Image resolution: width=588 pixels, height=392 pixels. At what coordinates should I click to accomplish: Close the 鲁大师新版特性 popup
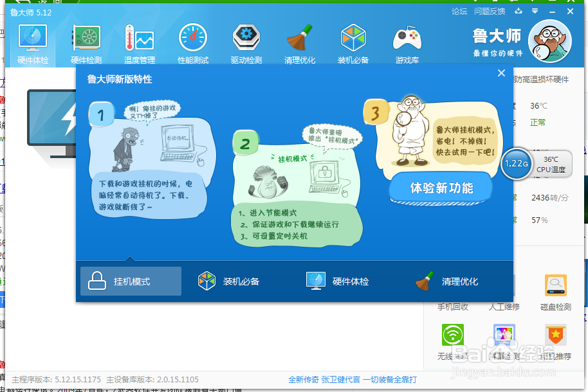click(501, 73)
